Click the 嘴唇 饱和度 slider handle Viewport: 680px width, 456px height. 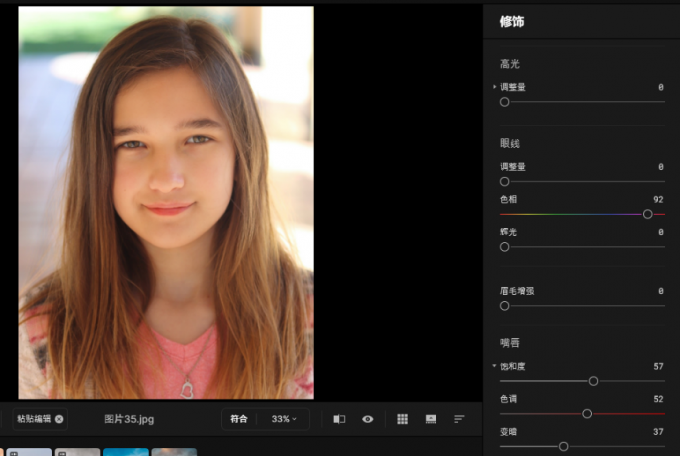[x=593, y=381]
